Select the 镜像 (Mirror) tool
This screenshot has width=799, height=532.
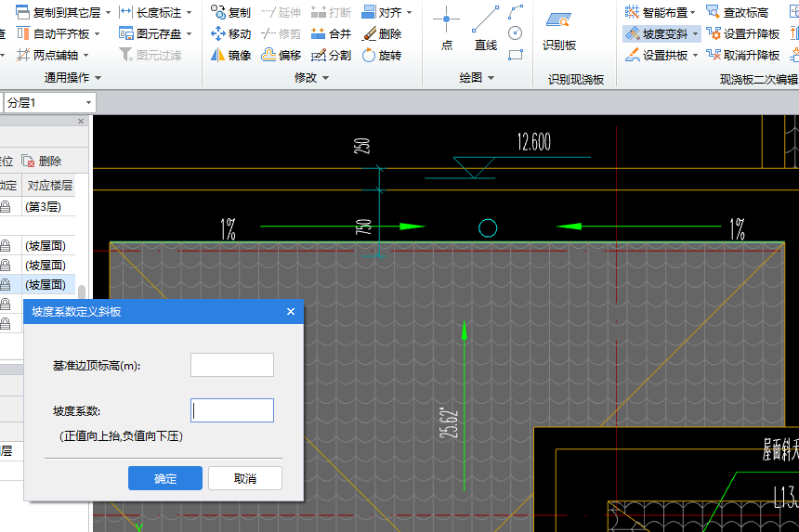[x=230, y=55]
